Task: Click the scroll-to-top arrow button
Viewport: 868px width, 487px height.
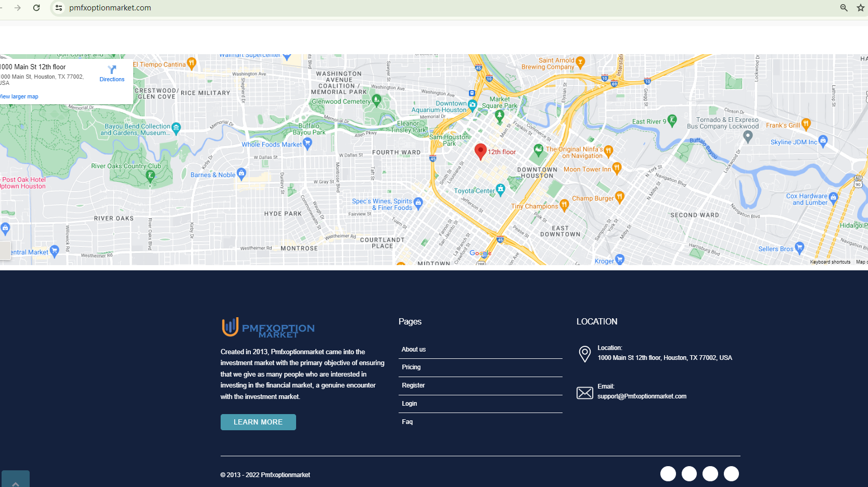Action: point(16,481)
